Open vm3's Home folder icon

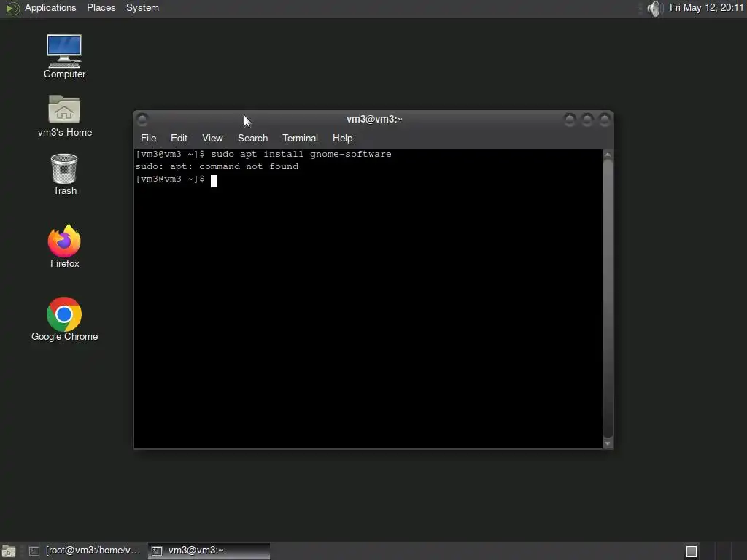[x=64, y=116]
